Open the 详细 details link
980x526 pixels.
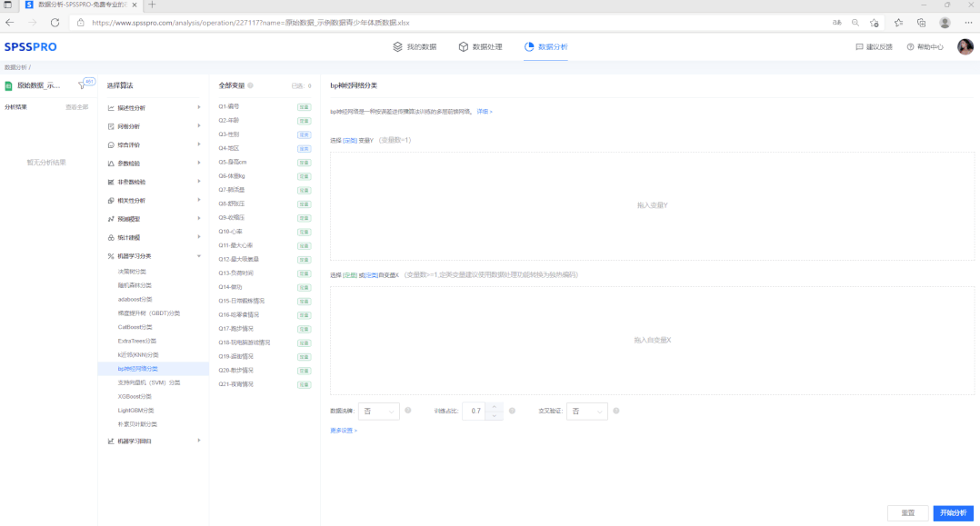pyautogui.click(x=485, y=112)
